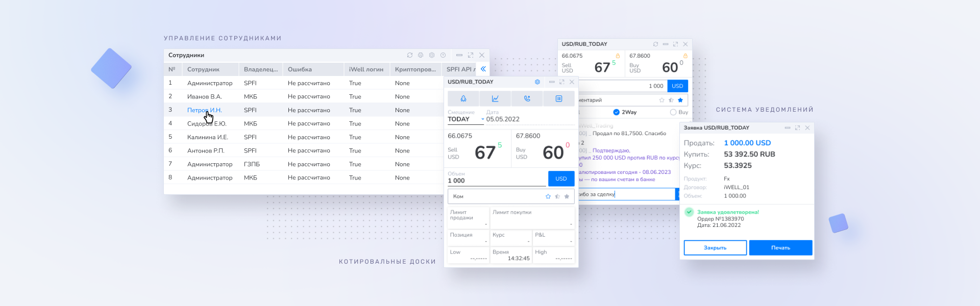Refresh the back USD/RUB_TODAY window
Screen dimensions: 980x306
(x=655, y=44)
